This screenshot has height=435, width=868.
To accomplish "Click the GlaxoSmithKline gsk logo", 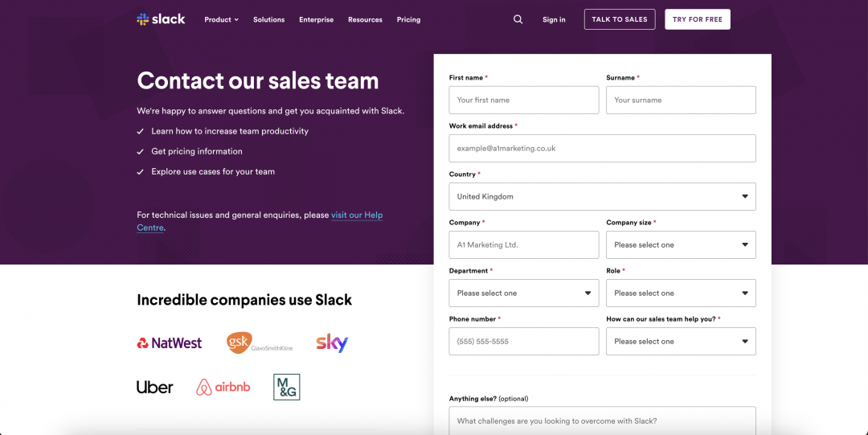I will coord(258,343).
